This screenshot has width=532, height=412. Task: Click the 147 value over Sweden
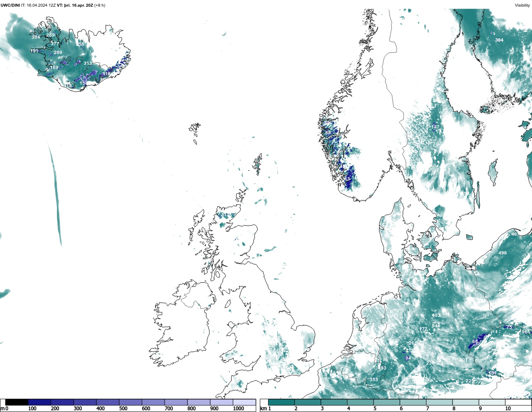pos(435,127)
